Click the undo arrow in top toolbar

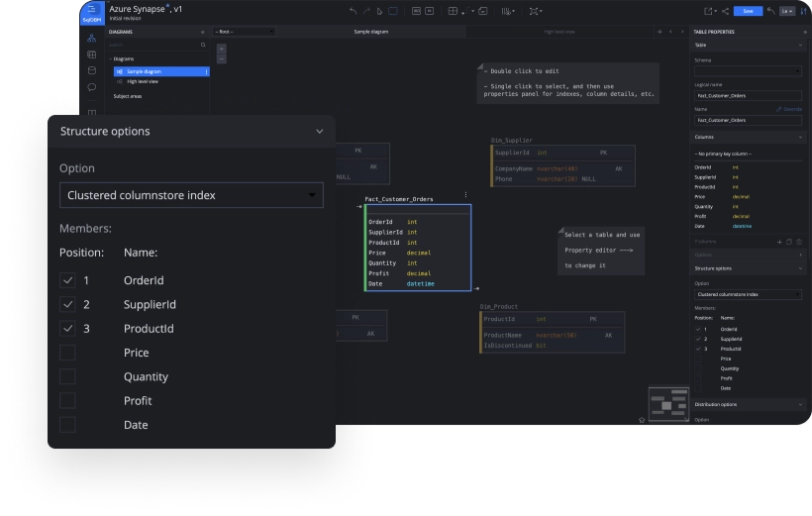[353, 11]
